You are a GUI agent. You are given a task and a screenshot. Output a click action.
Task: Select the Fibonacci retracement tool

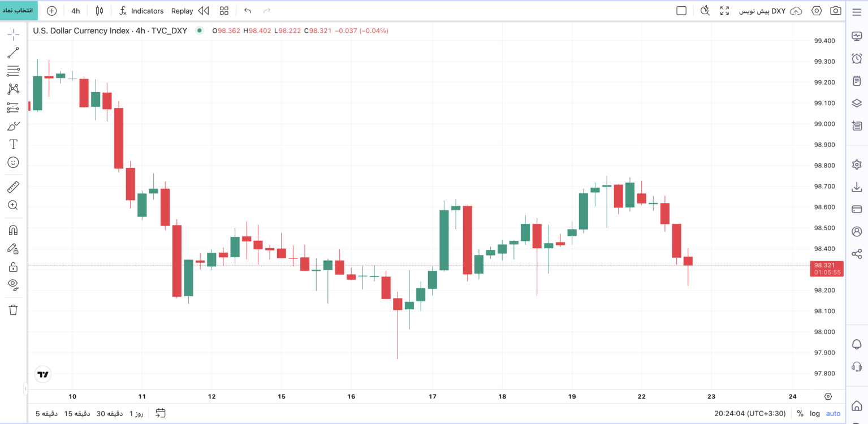pos(13,71)
